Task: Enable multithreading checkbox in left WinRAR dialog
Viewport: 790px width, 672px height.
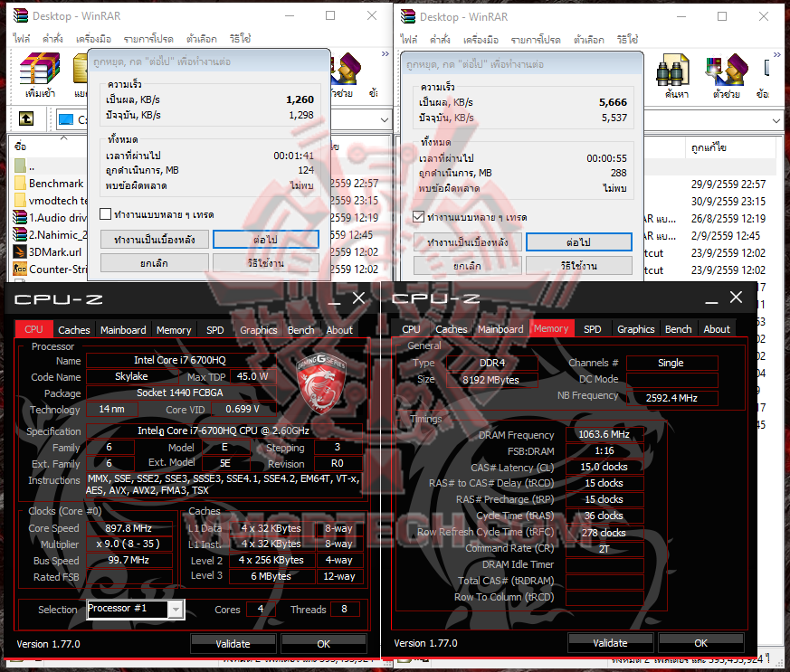Action: click(105, 214)
